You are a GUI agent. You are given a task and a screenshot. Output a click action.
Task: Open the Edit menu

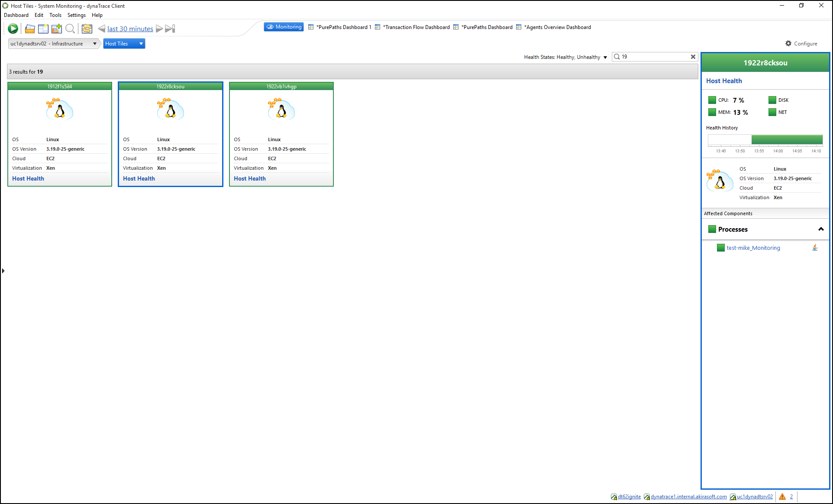point(39,15)
